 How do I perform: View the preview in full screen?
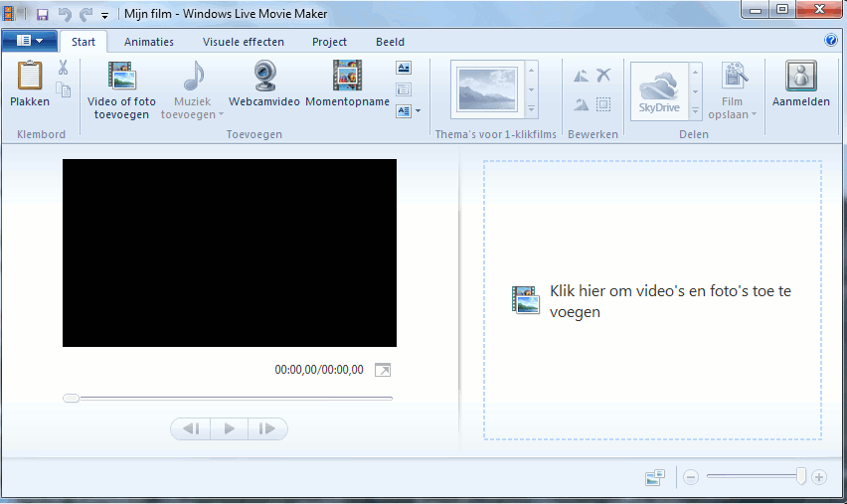[383, 370]
